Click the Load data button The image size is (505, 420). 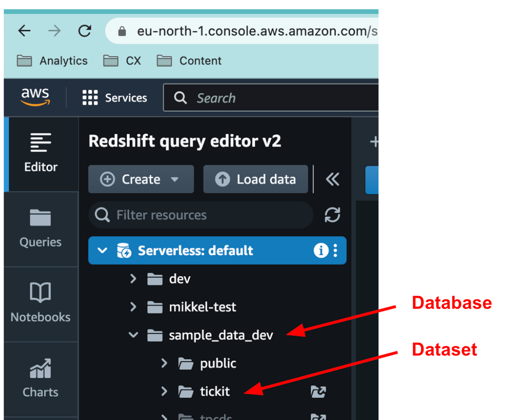point(256,179)
